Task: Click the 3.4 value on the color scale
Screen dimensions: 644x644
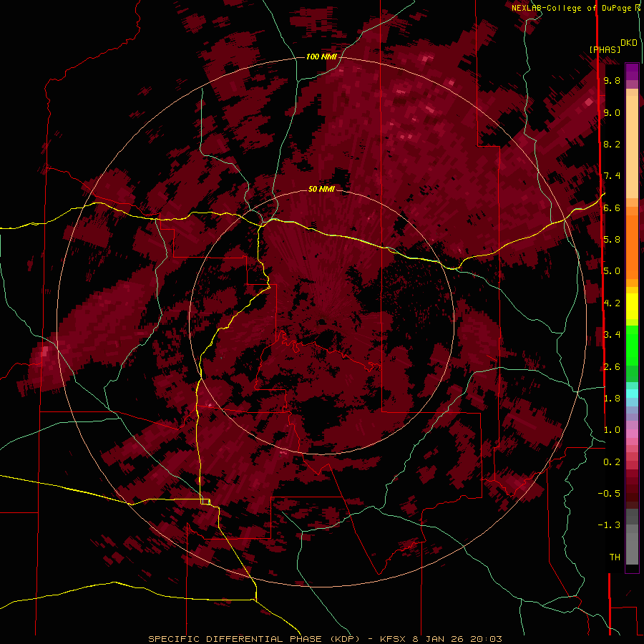Action: (x=612, y=335)
